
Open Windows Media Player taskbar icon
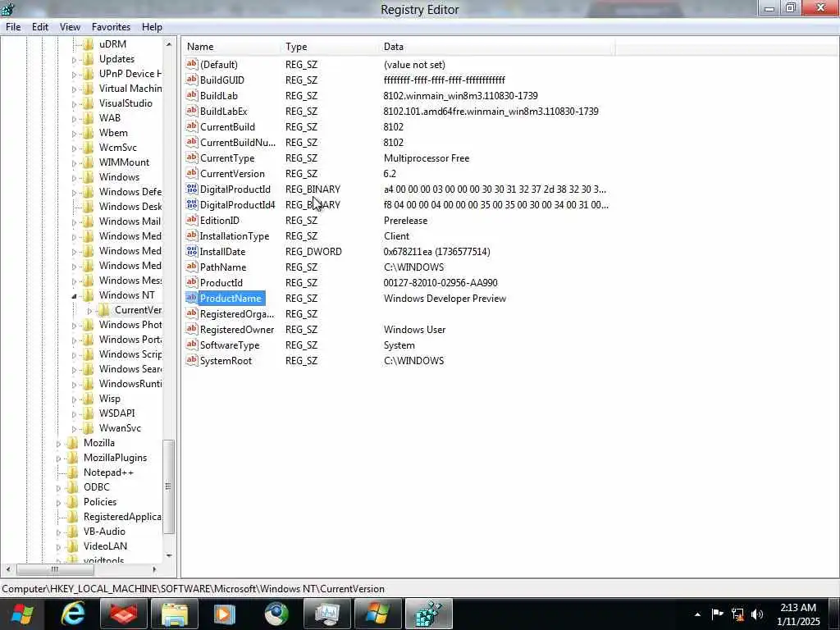point(225,614)
